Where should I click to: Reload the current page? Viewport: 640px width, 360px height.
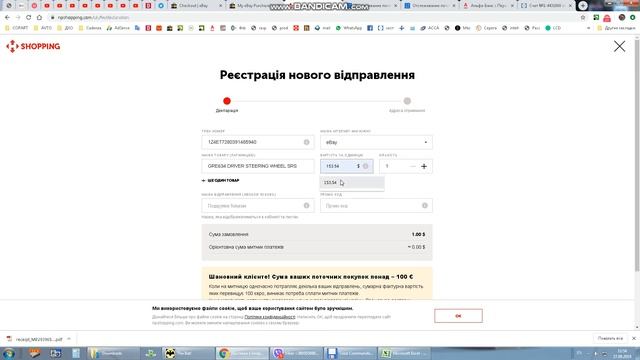[28, 18]
